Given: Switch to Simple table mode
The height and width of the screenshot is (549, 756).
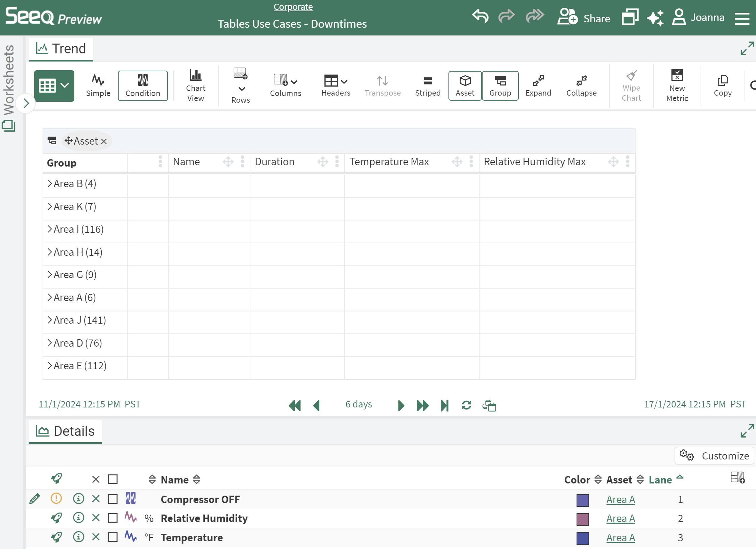Looking at the screenshot, I should coord(98,86).
